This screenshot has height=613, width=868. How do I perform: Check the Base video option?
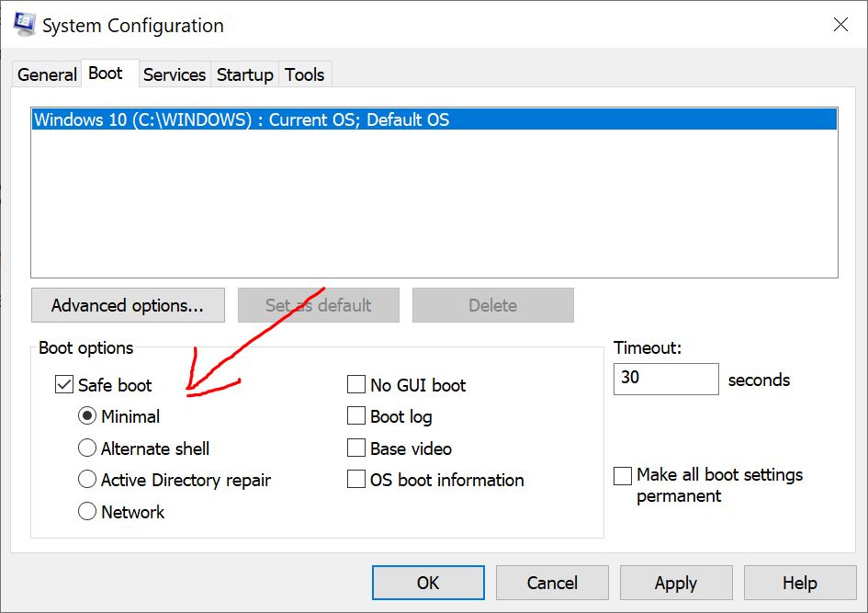[356, 448]
